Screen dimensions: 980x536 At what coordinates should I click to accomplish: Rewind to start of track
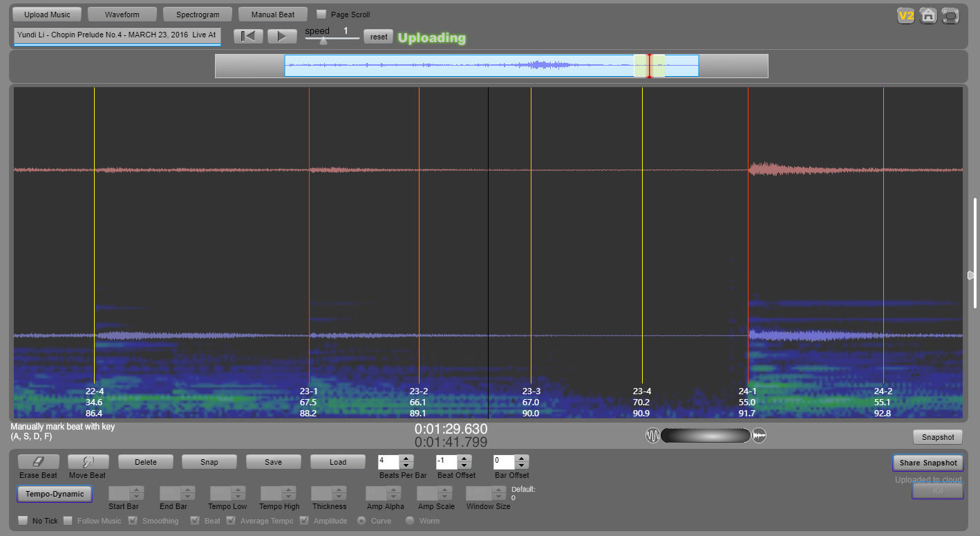[248, 37]
